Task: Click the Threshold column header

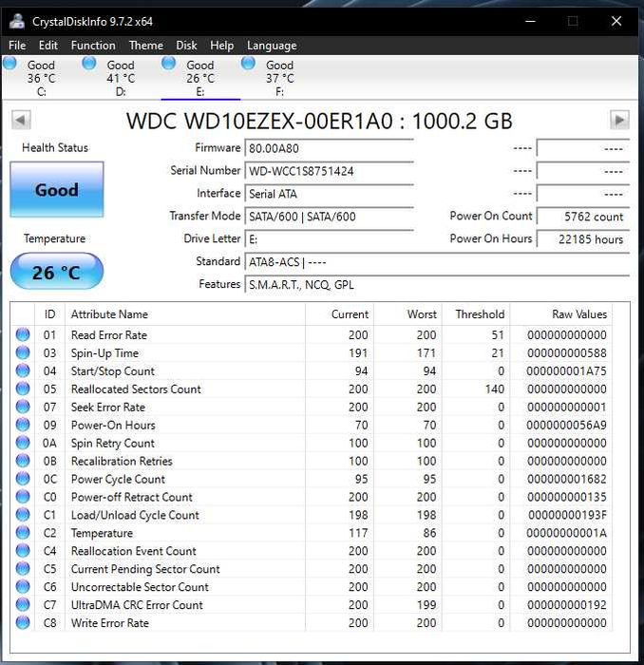Action: (476, 314)
